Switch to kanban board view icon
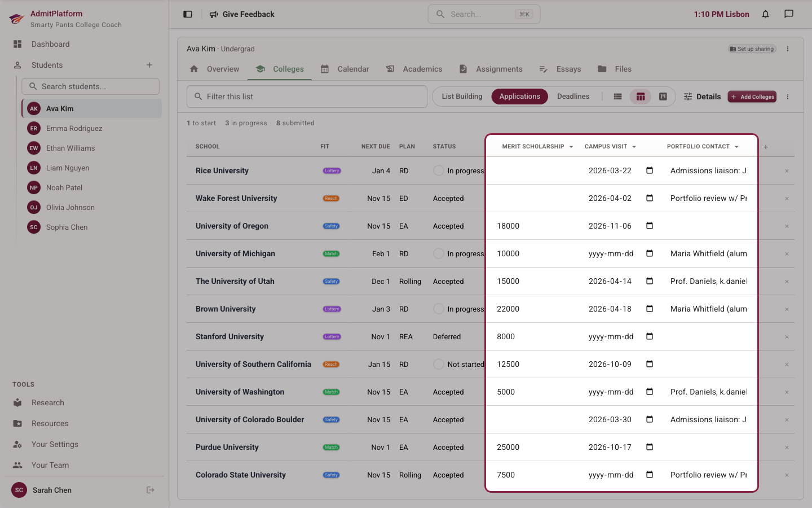812x508 pixels. point(663,97)
